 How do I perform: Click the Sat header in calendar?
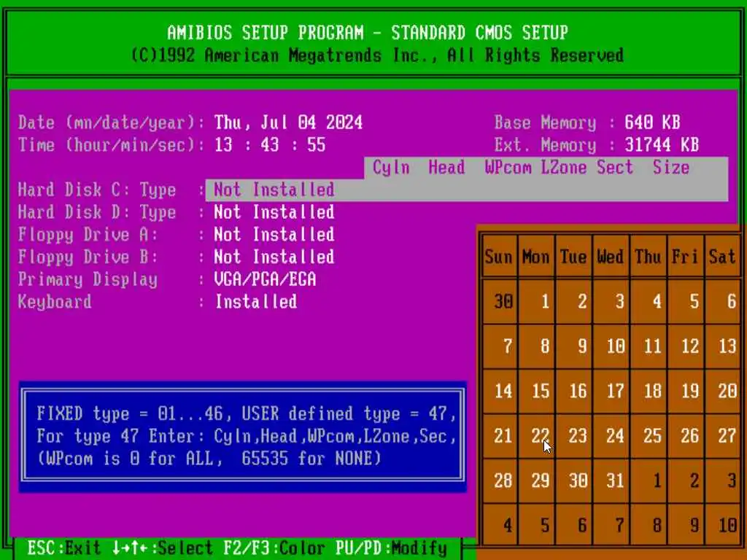(722, 257)
